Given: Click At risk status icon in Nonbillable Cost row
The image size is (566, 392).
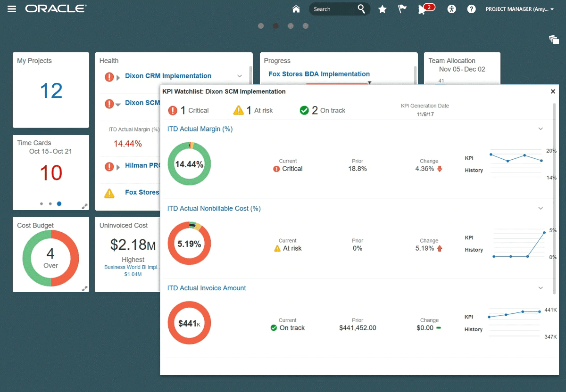Looking at the screenshot, I should coord(277,248).
